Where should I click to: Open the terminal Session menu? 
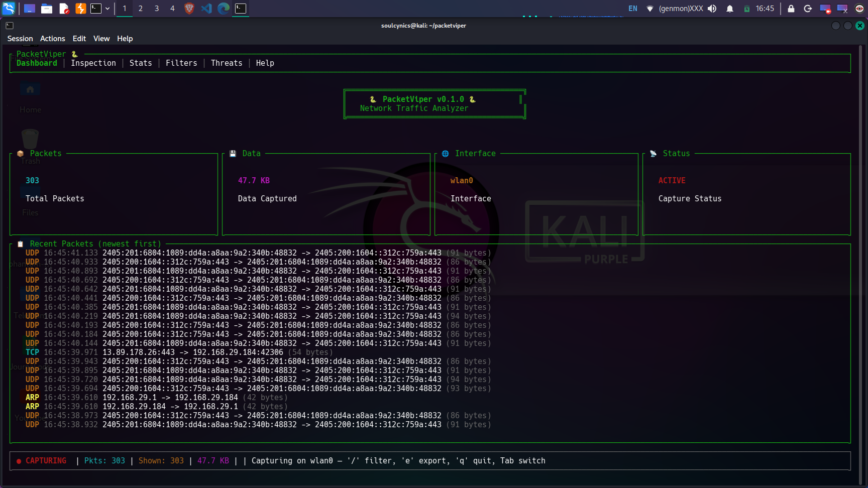click(20, 39)
